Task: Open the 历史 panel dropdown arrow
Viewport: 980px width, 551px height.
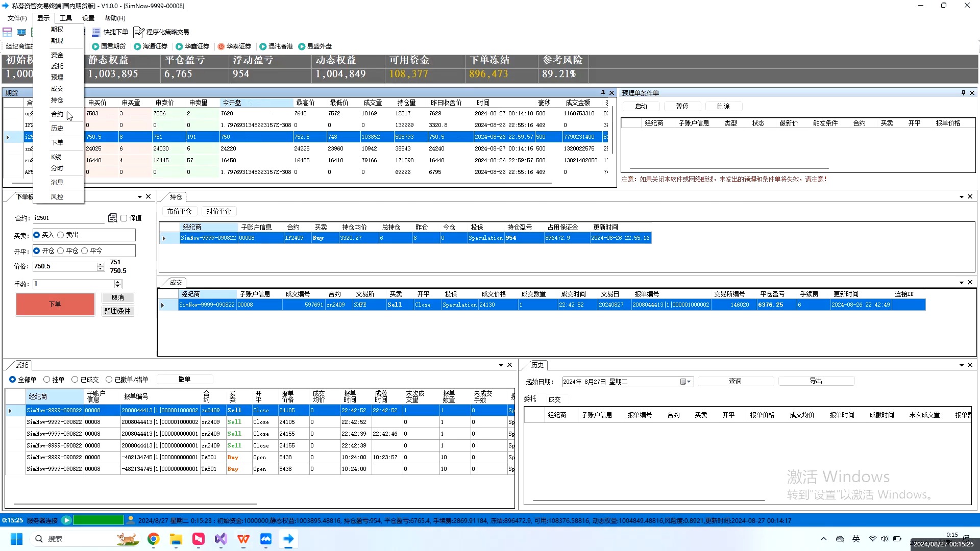Action: [x=961, y=365]
